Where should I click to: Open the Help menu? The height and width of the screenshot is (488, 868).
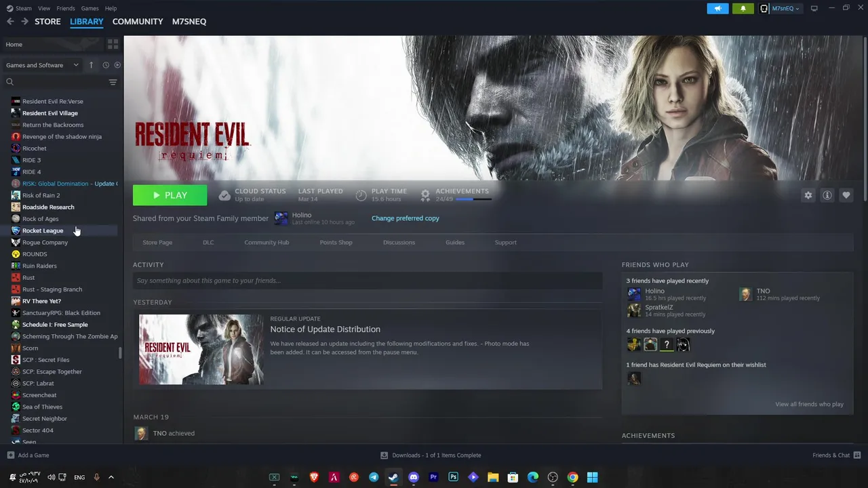coord(111,8)
